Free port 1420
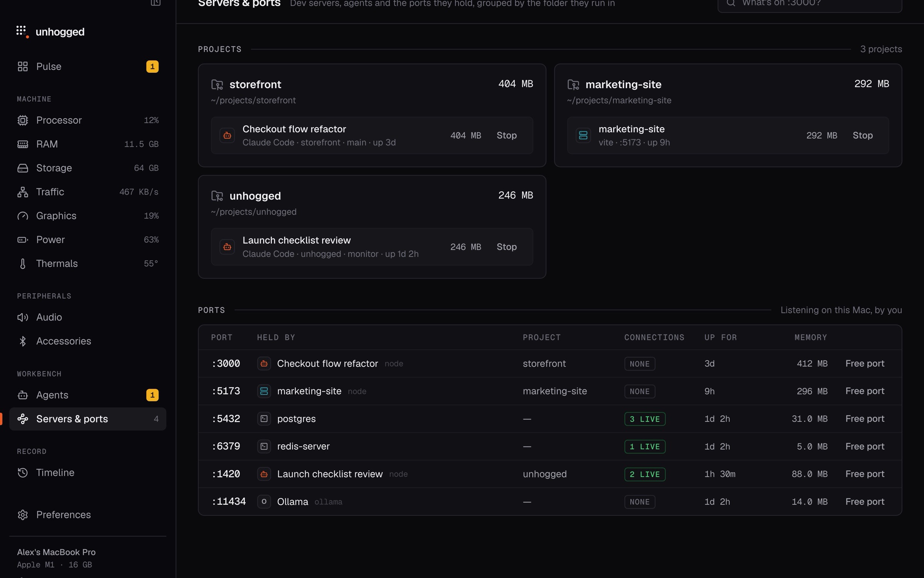The height and width of the screenshot is (578, 924). [x=865, y=474]
